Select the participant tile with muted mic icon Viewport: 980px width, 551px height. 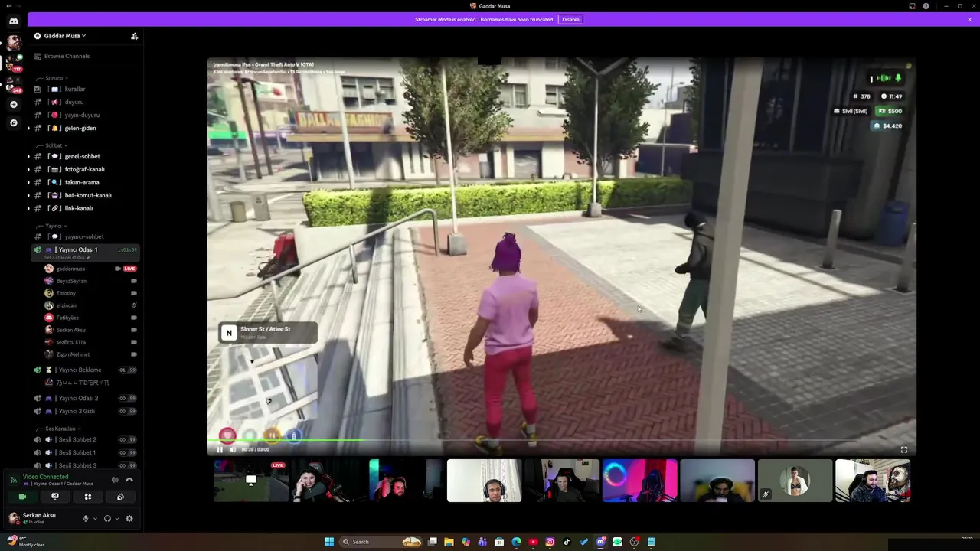795,481
